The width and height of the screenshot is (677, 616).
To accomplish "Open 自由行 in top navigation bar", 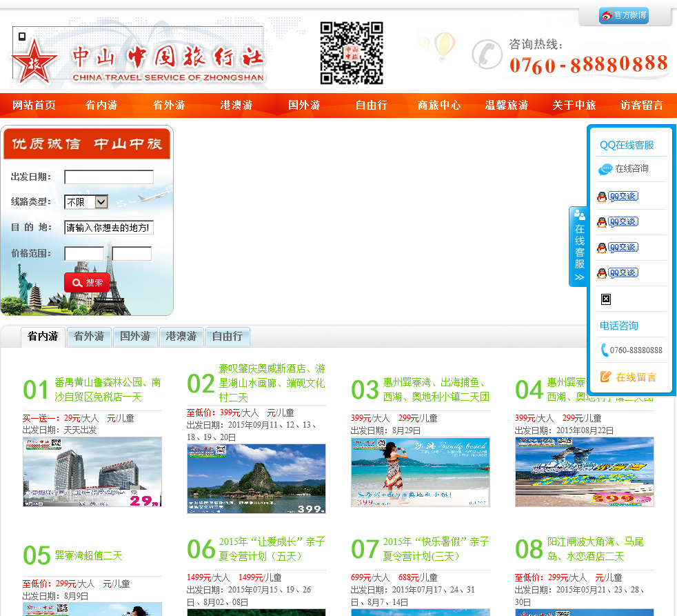I will [x=372, y=105].
